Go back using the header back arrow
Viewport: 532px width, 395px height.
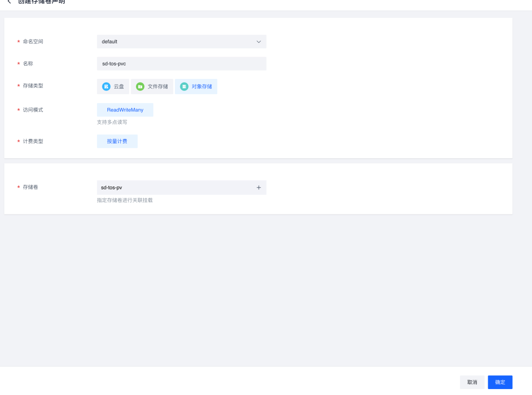coord(9,2)
